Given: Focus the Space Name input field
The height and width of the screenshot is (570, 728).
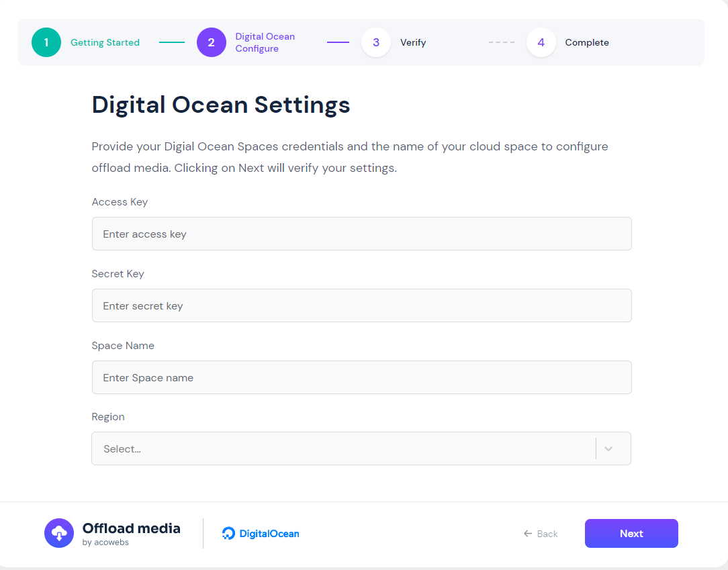Looking at the screenshot, I should coord(362,377).
